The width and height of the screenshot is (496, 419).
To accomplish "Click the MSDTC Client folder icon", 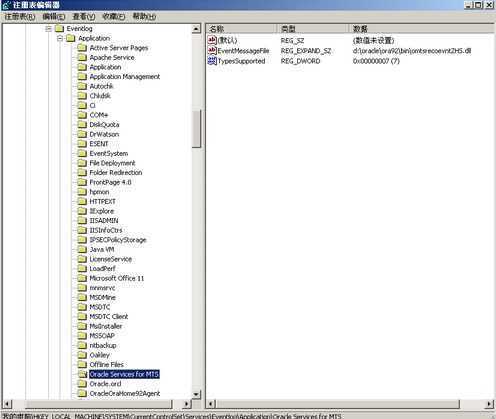I will (x=82, y=317).
